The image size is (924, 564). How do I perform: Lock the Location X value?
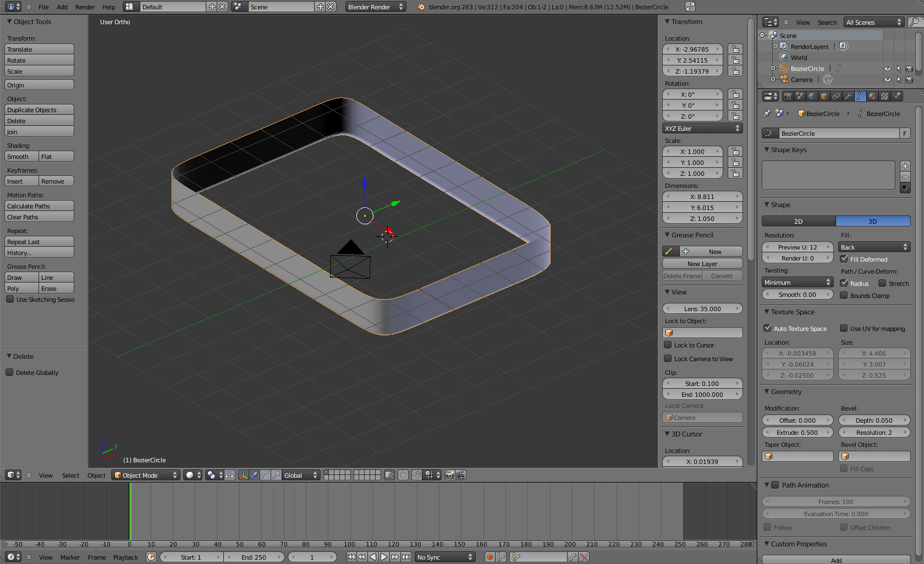coord(735,49)
